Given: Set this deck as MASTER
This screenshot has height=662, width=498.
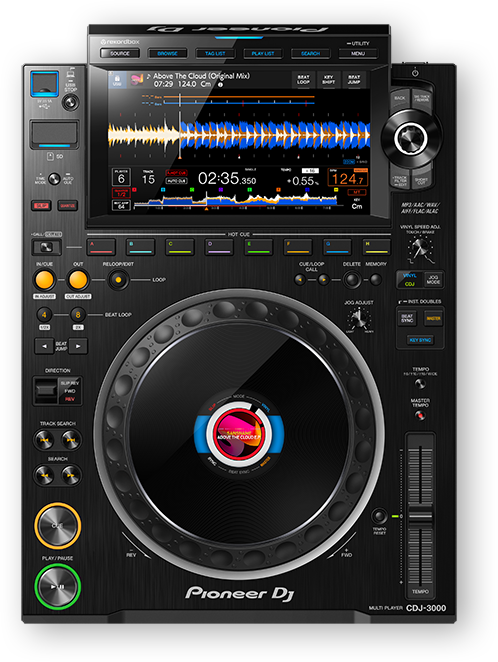Looking at the screenshot, I should (433, 318).
